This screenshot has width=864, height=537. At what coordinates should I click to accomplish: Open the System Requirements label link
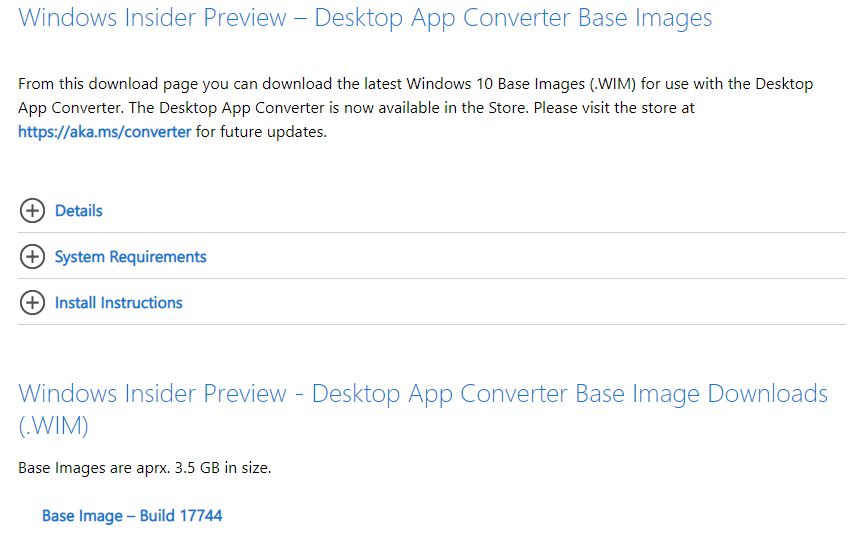click(x=131, y=257)
